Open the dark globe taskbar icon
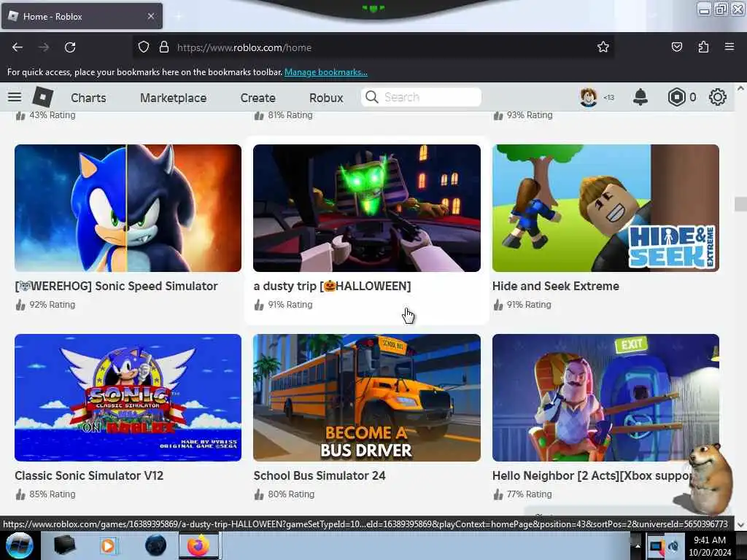 point(155,545)
